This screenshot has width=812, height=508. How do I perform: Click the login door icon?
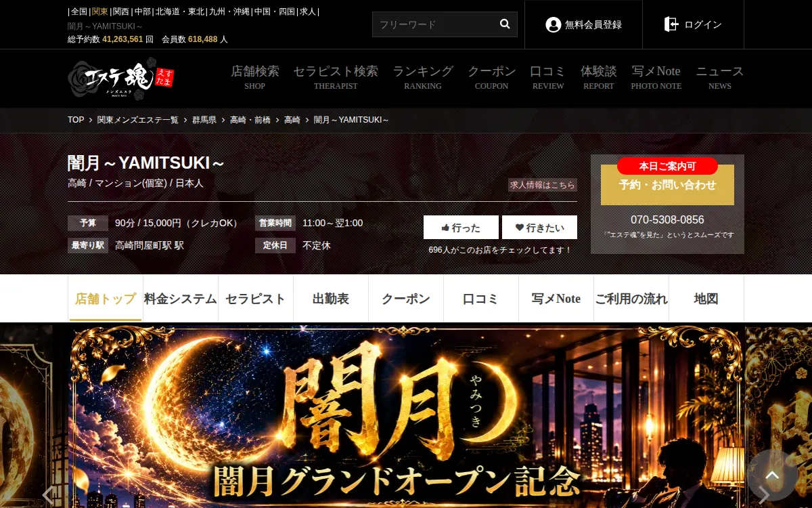[x=671, y=24]
